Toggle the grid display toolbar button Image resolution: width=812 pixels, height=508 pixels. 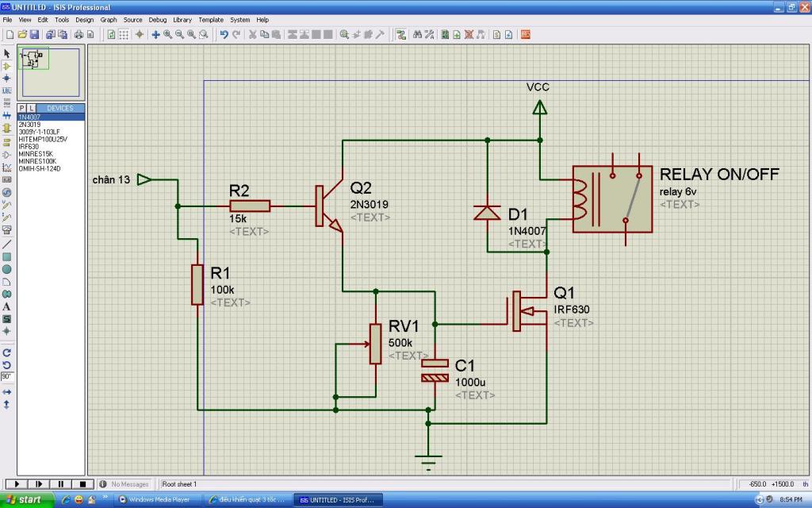point(124,35)
